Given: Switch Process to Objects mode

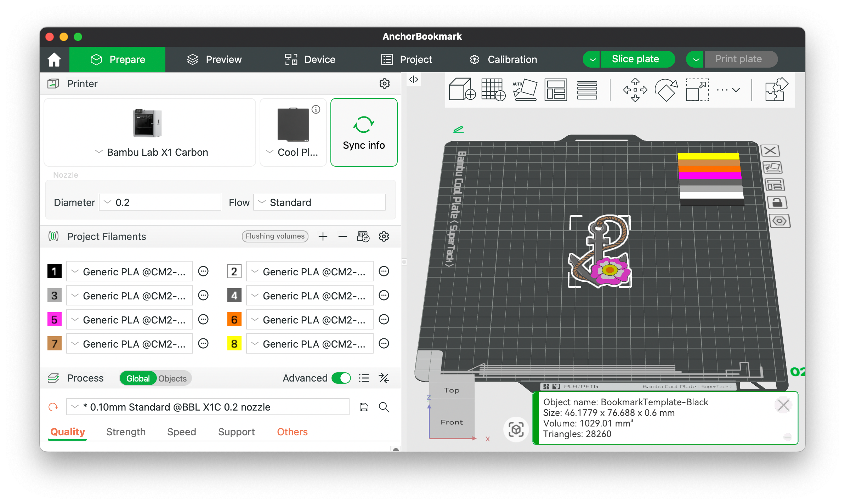Looking at the screenshot, I should [172, 378].
